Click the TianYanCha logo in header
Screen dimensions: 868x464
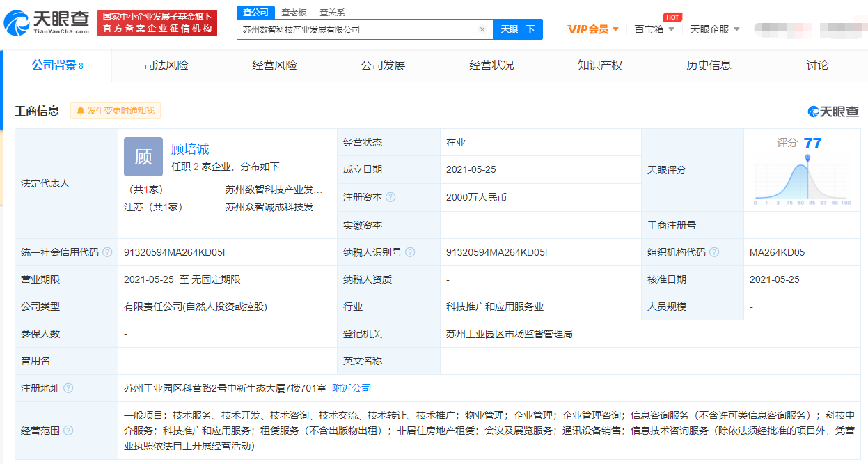pos(47,23)
